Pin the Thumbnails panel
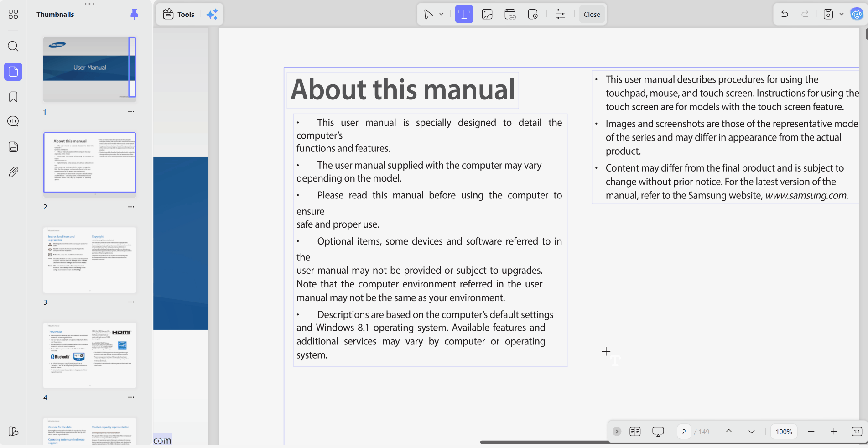The width and height of the screenshot is (868, 448). click(134, 14)
